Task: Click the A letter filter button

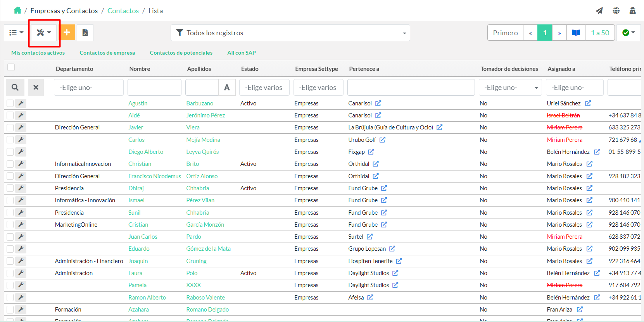Action: [x=227, y=87]
